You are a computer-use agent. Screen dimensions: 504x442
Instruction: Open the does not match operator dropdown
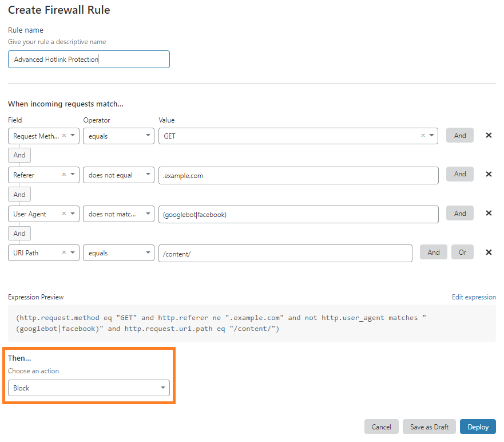148,214
